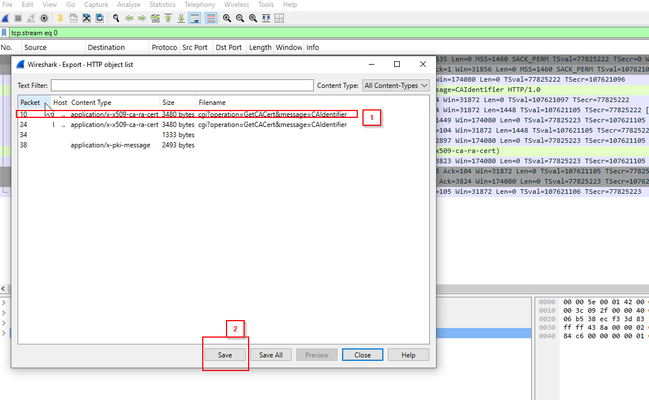Click the Stop capturing packets square icon
The width and height of the screenshot is (649, 400).
pos(18,18)
